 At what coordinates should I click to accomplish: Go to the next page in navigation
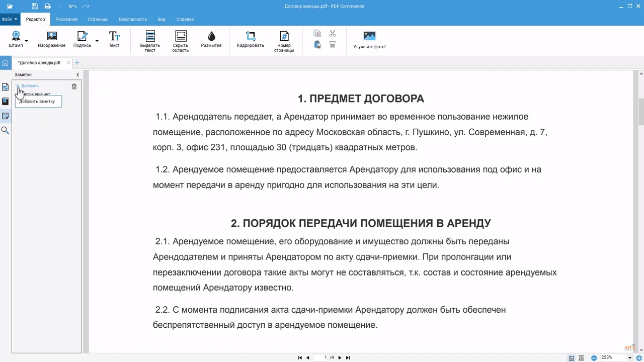click(x=340, y=357)
